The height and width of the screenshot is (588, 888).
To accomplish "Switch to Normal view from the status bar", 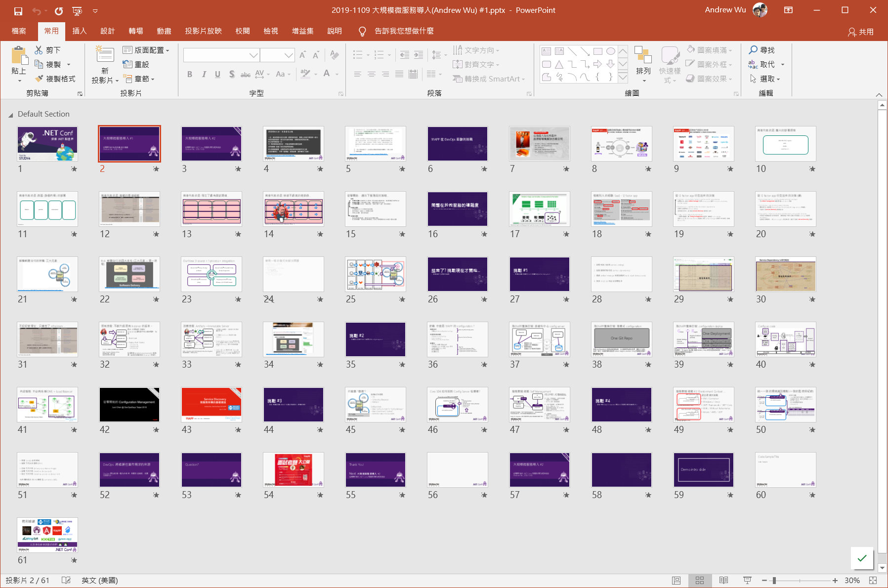I will pos(676,580).
